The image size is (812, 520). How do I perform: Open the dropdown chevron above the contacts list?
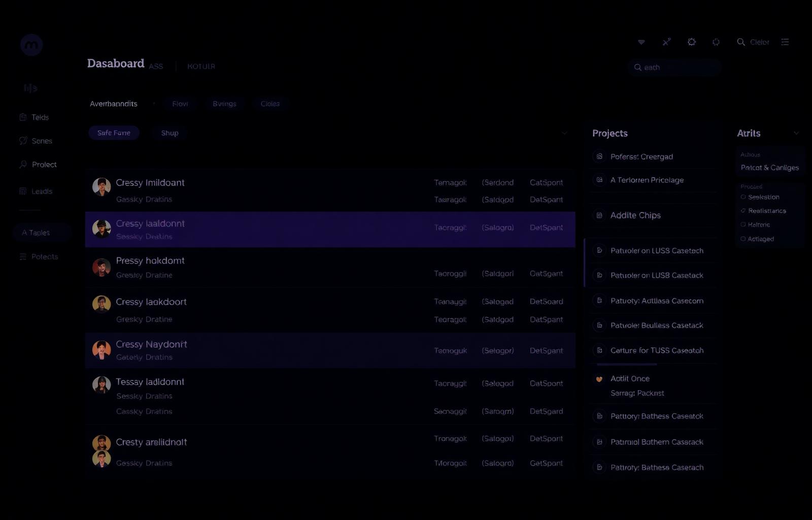point(564,133)
